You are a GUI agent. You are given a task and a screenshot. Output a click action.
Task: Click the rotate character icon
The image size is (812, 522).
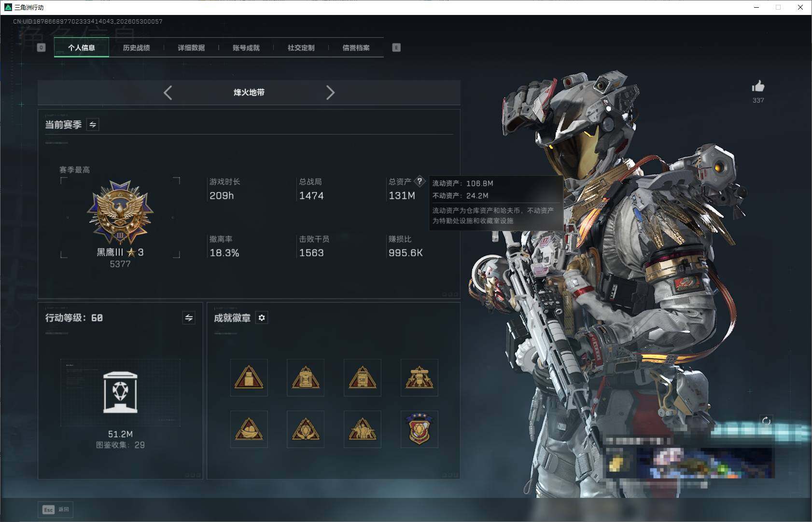(766, 421)
